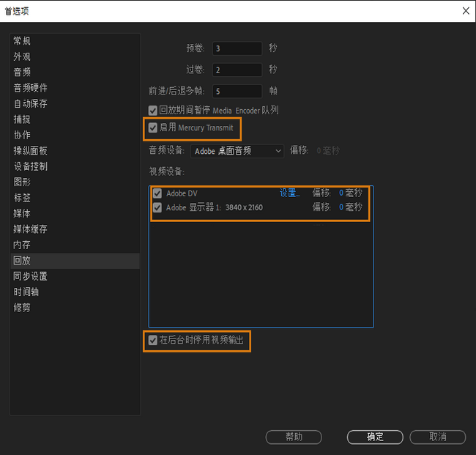The width and height of the screenshot is (476, 455).
Task: Close the 首选项 dialog
Action: pyautogui.click(x=466, y=11)
